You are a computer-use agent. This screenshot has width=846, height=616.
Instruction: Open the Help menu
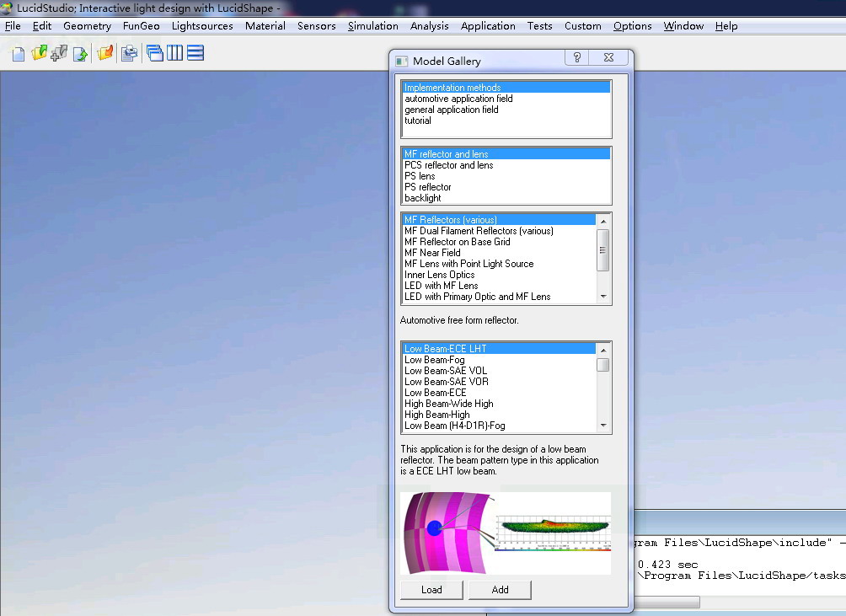click(x=726, y=26)
